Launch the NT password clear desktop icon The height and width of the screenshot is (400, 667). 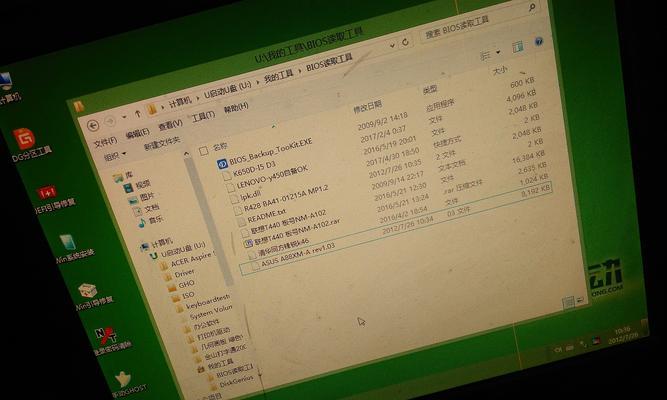pos(105,335)
